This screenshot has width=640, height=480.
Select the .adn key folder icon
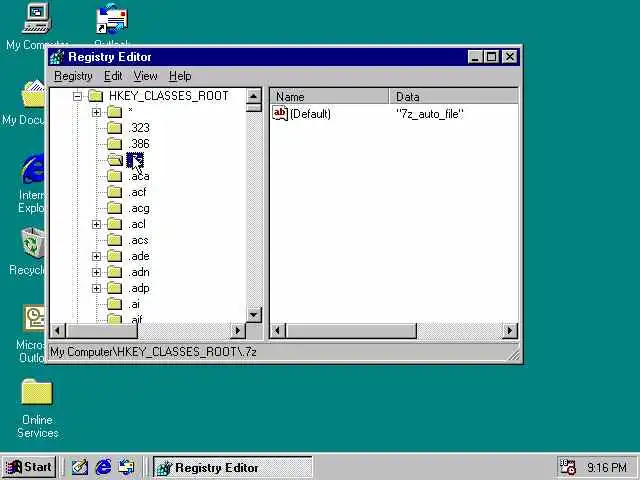(115, 272)
